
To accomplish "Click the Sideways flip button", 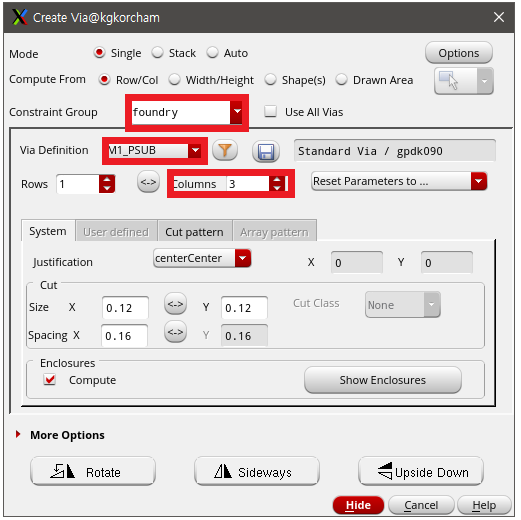I will tap(257, 471).
